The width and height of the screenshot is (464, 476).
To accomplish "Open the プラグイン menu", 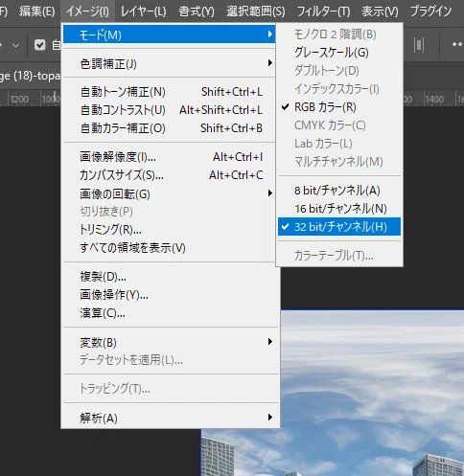I will (430, 11).
